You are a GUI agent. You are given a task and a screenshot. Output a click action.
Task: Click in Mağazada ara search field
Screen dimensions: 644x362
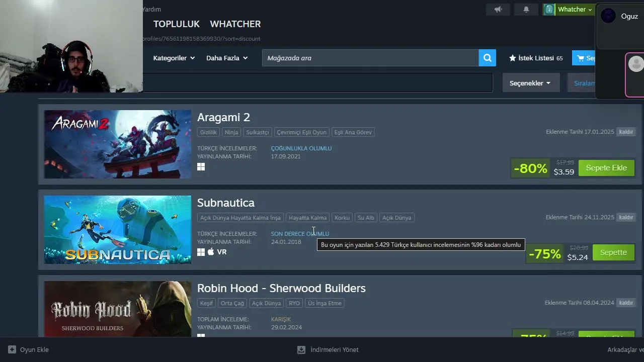click(370, 58)
